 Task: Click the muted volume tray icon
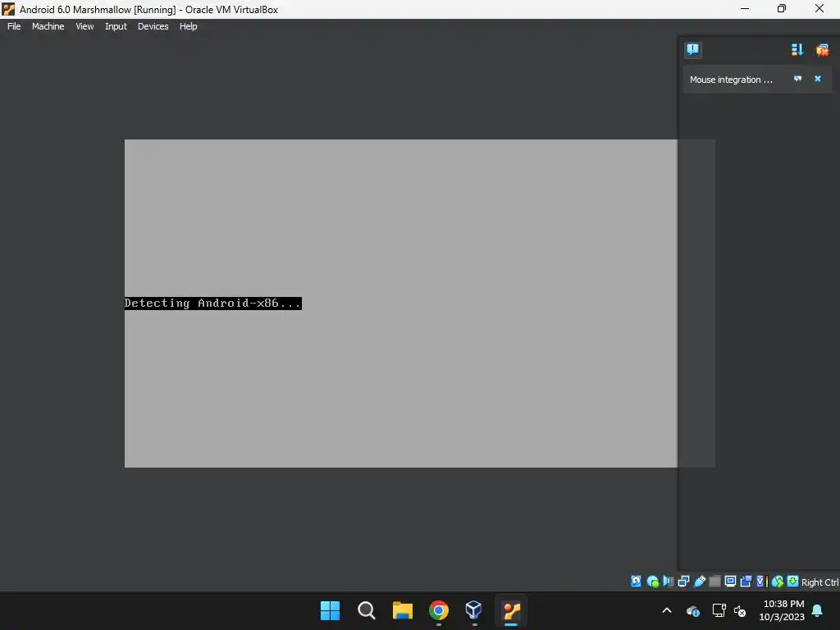pyautogui.click(x=741, y=610)
